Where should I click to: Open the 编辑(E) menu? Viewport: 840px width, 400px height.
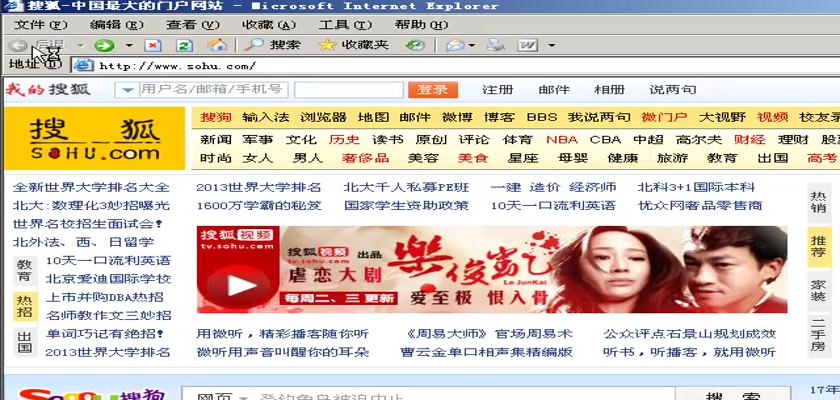point(117,25)
